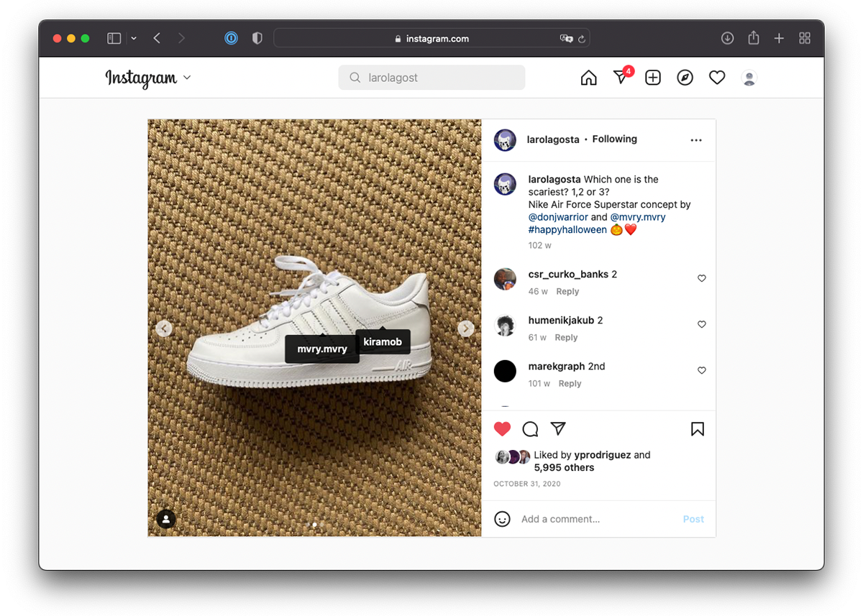
Task: Click the comment speech bubble icon
Action: 530,429
